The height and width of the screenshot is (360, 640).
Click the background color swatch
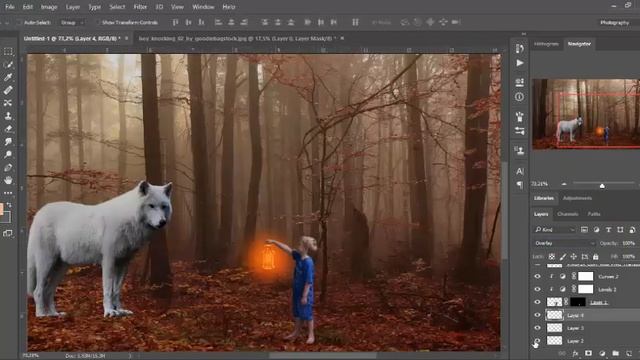click(6, 217)
